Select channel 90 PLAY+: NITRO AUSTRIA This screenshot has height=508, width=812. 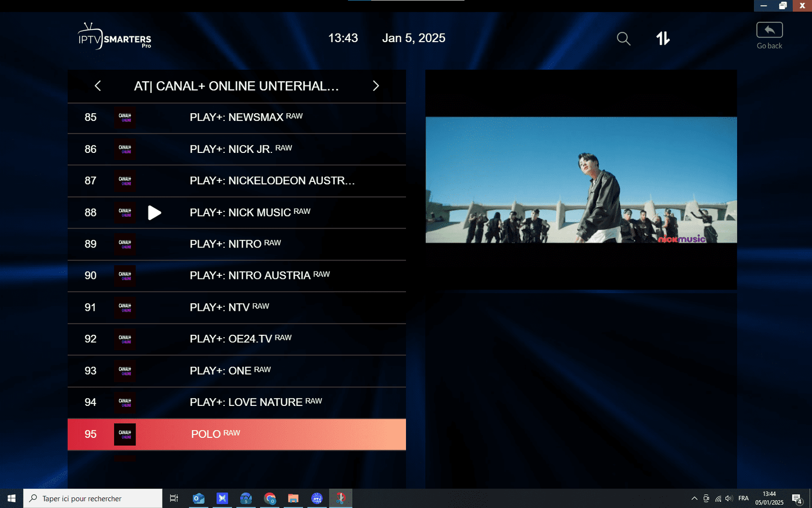pos(236,276)
